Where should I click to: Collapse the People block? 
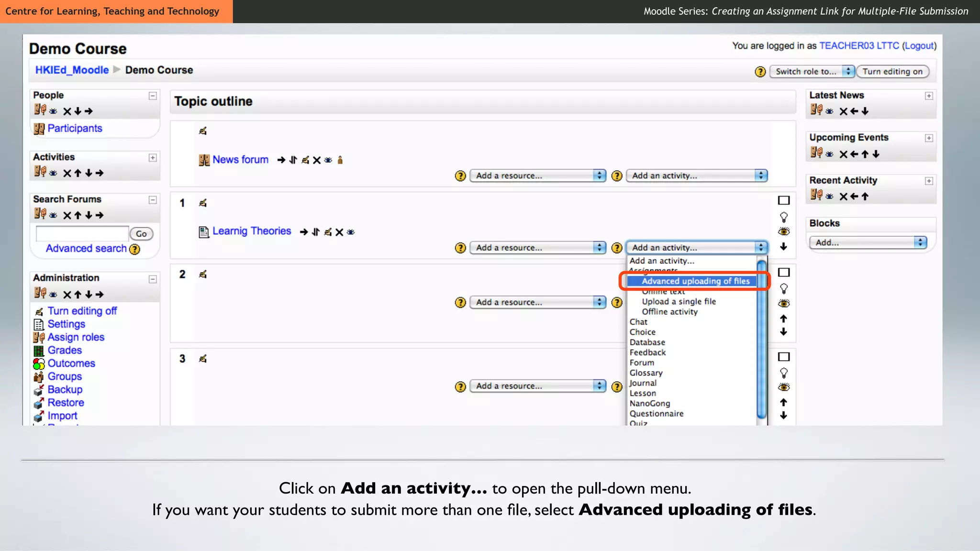[x=153, y=96]
